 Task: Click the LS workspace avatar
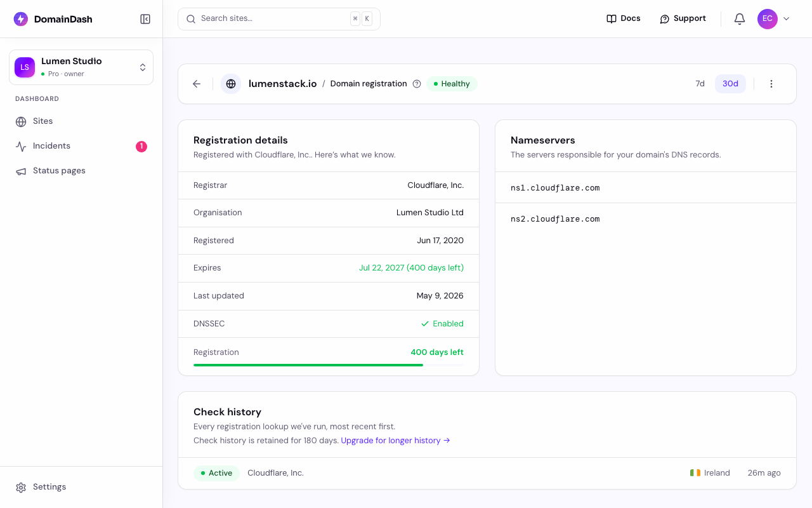[25, 67]
